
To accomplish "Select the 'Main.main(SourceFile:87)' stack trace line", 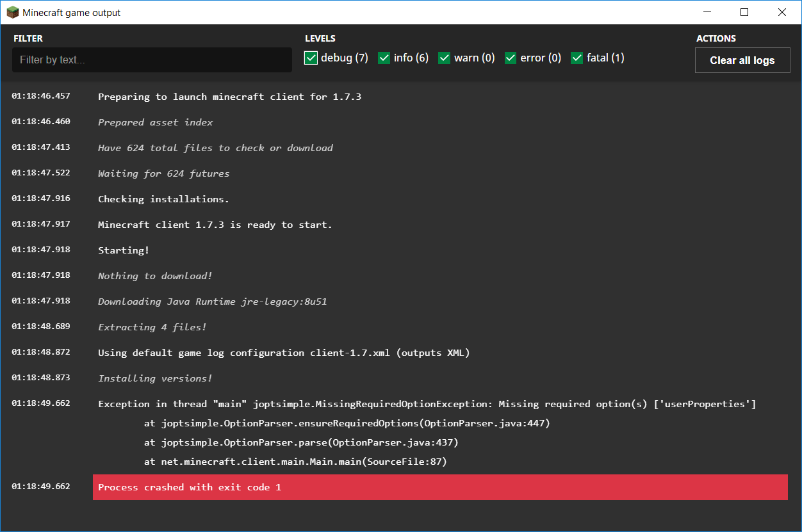I will 295,462.
